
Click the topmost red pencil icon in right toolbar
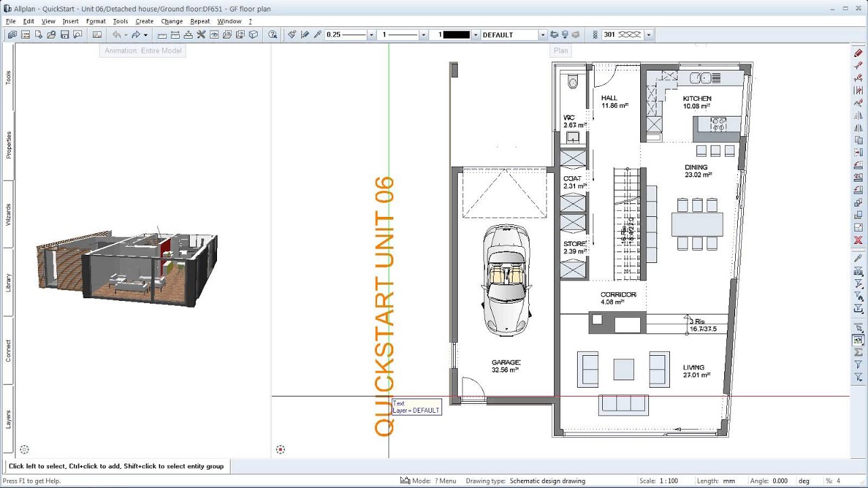click(858, 53)
